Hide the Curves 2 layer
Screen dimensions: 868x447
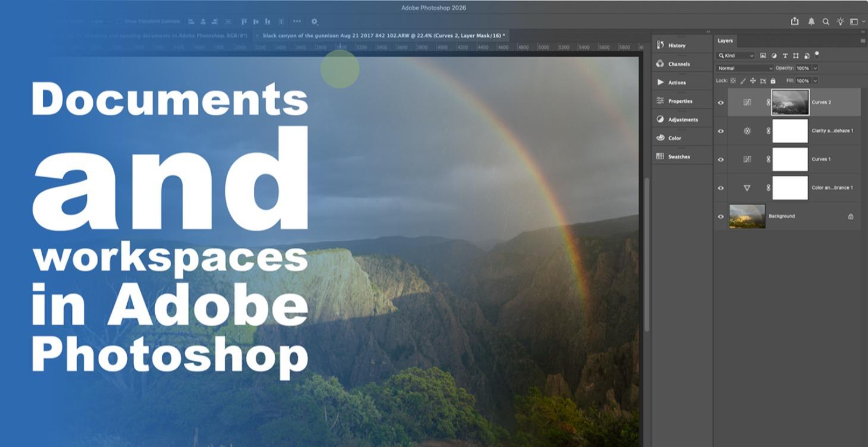click(x=721, y=102)
